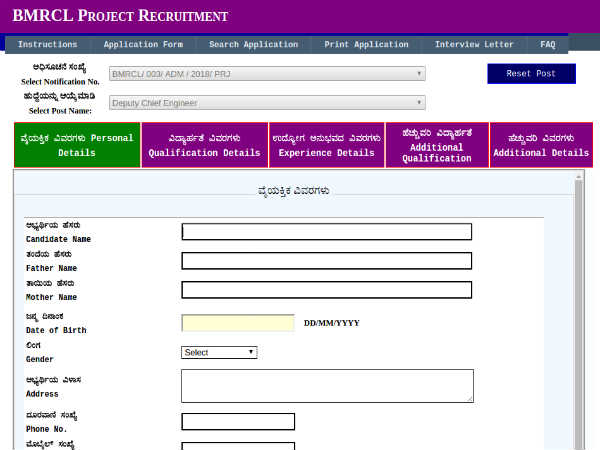Click the Date of Birth label
The width and height of the screenshot is (600, 450).
click(x=56, y=330)
